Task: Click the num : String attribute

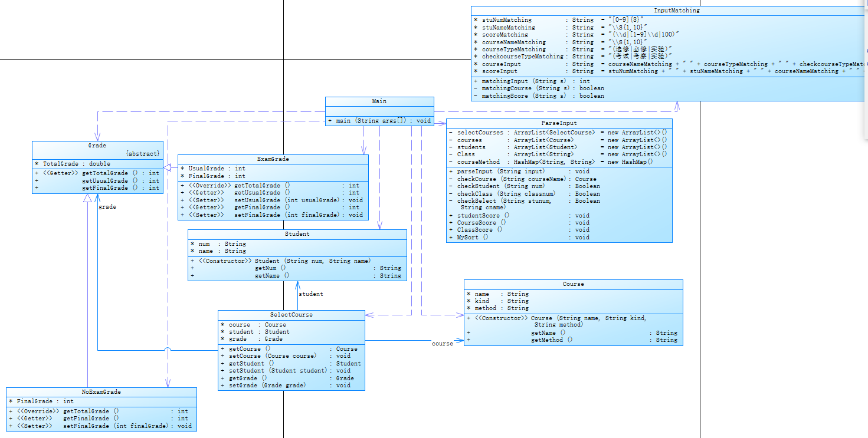Action: click(x=218, y=244)
